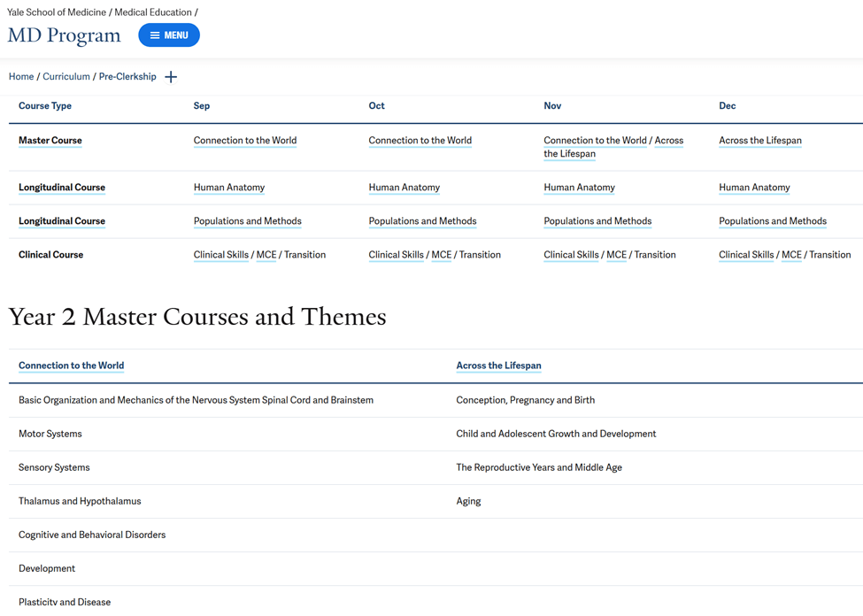Click Longitudinal Course label in Human Anatomy row
This screenshot has width=863, height=616.
[62, 187]
